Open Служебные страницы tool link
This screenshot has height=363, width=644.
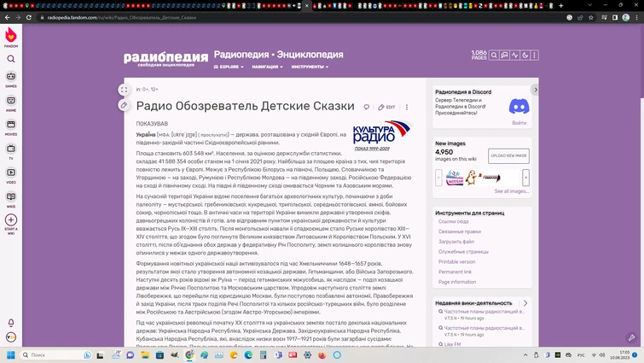pos(463,252)
